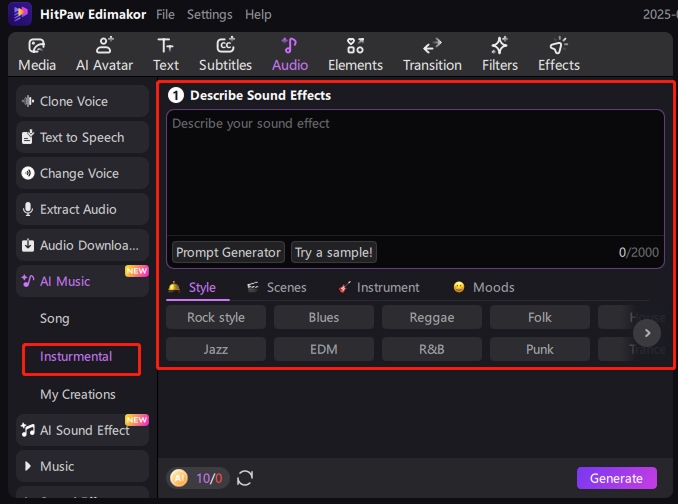
Task: Open Text to Speech feature
Action: (83, 137)
